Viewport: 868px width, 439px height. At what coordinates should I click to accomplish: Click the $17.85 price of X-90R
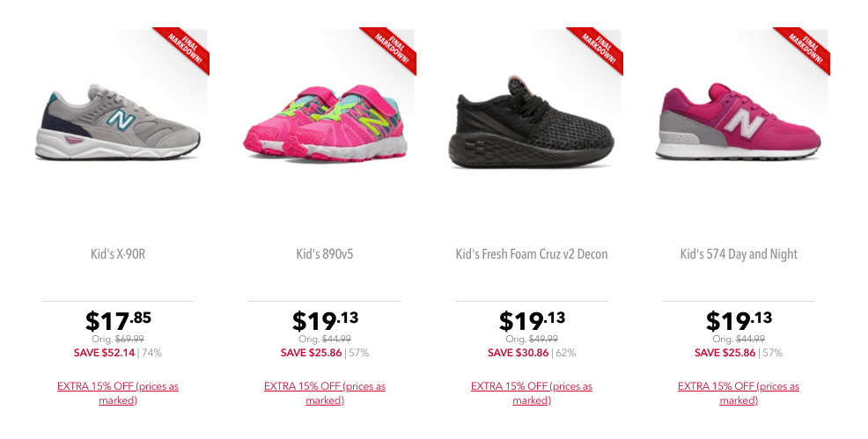[x=118, y=320]
